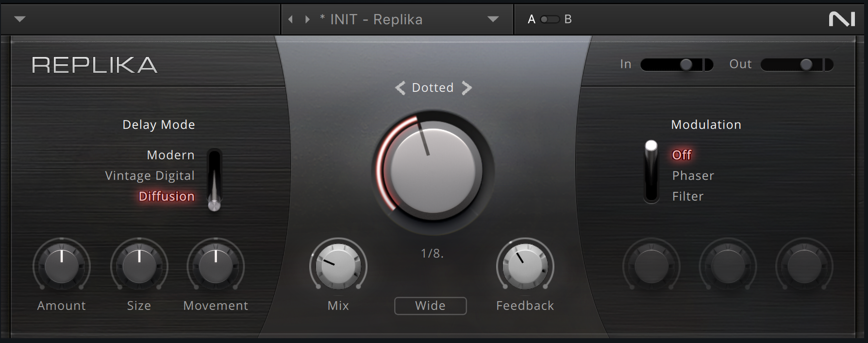The image size is (868, 343).
Task: Click the first disabled modulation knob
Action: pyautogui.click(x=651, y=266)
